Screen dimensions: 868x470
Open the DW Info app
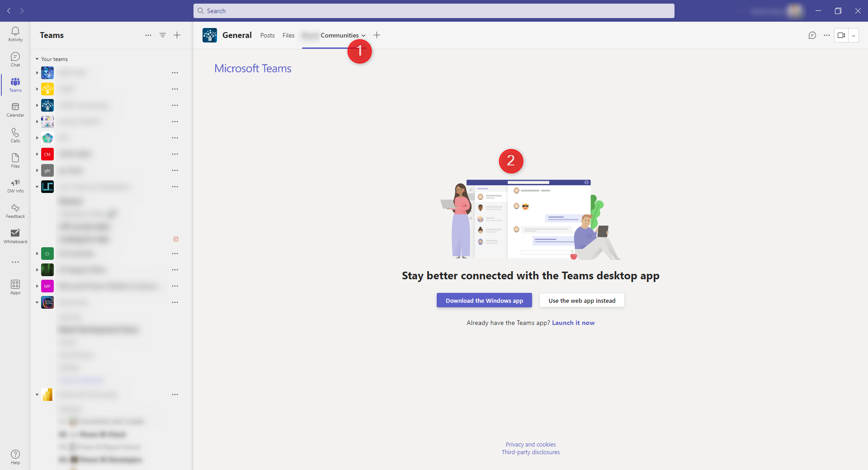pos(15,185)
